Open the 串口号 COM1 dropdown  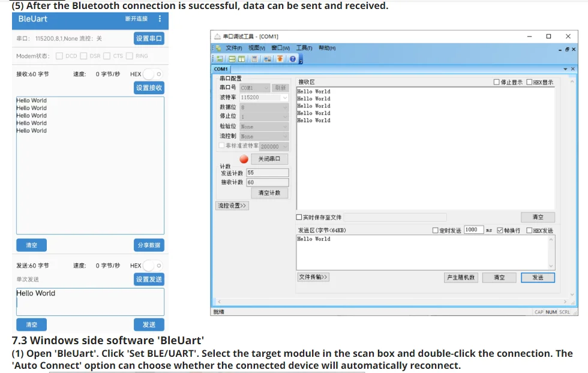pyautogui.click(x=254, y=88)
